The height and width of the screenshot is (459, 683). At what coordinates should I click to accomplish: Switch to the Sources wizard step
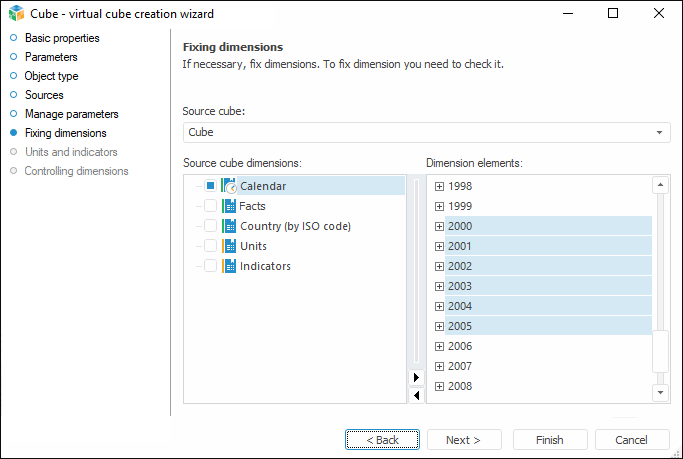click(x=44, y=95)
